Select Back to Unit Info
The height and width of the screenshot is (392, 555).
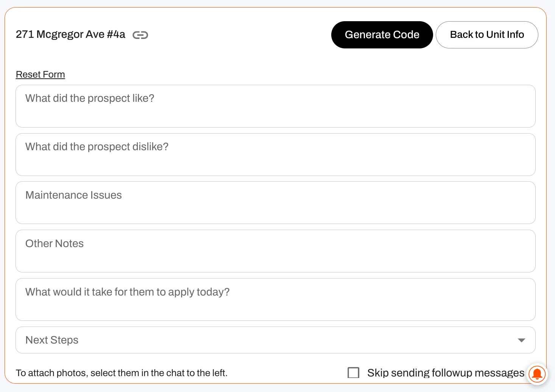487,35
